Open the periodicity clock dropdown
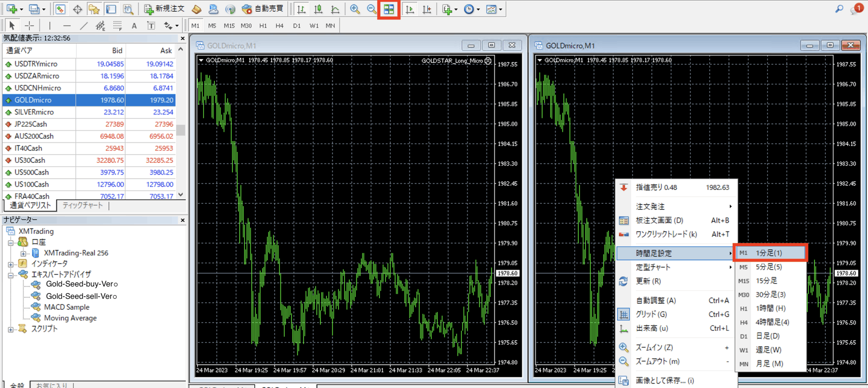The image size is (868, 388). [472, 9]
